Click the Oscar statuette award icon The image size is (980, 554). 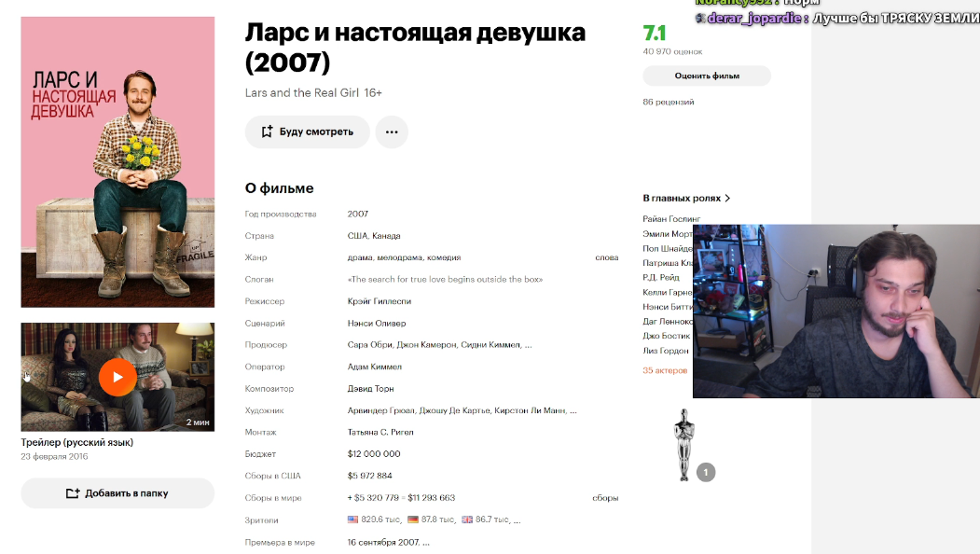(x=683, y=445)
